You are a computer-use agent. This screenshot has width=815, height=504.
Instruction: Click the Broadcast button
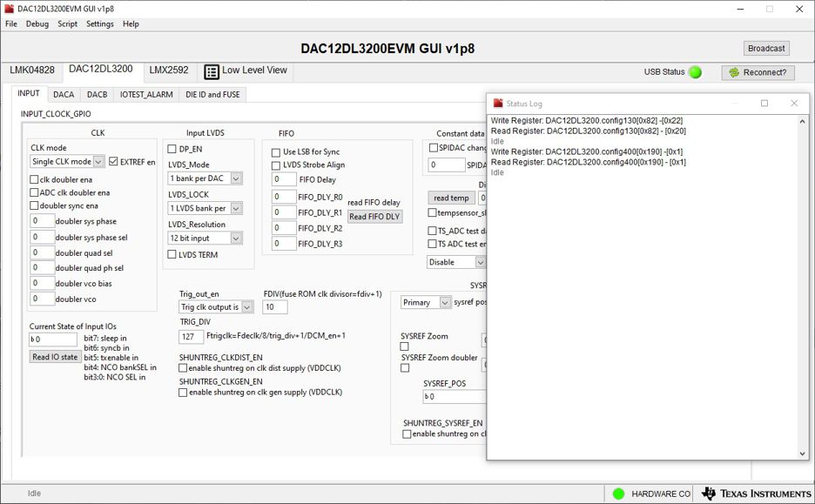tap(766, 49)
